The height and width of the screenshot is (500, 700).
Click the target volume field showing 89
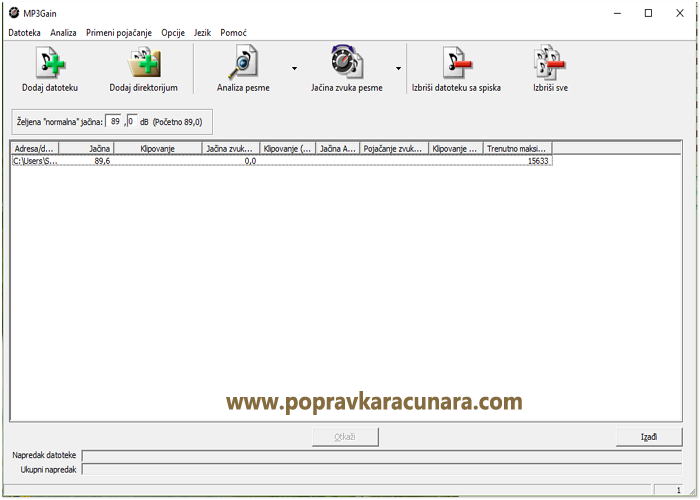[114, 121]
